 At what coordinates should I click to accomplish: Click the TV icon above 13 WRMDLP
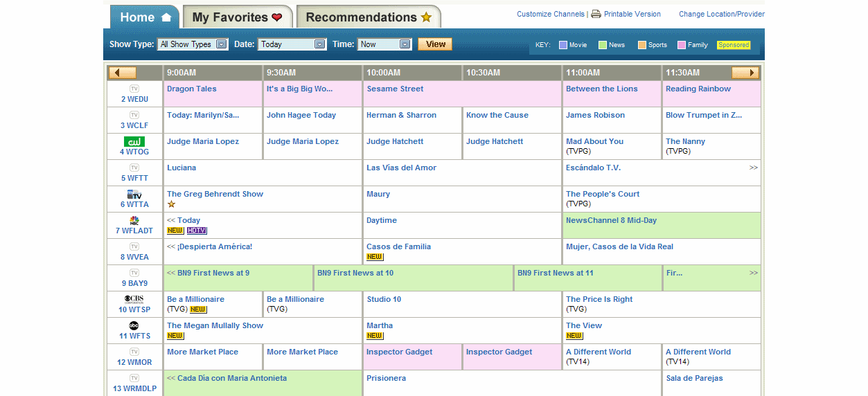point(134,378)
